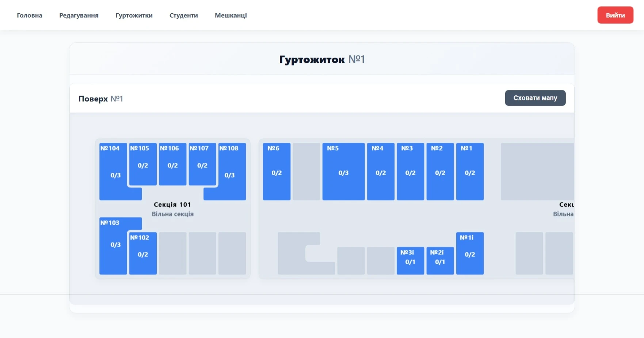
Task: Select room №105 on the map
Action: click(x=143, y=164)
